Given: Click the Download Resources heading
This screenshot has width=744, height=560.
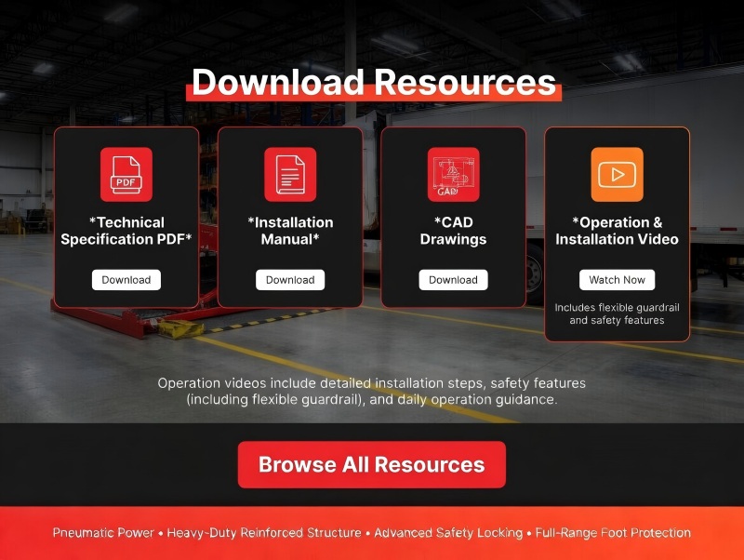Looking at the screenshot, I should click(373, 83).
